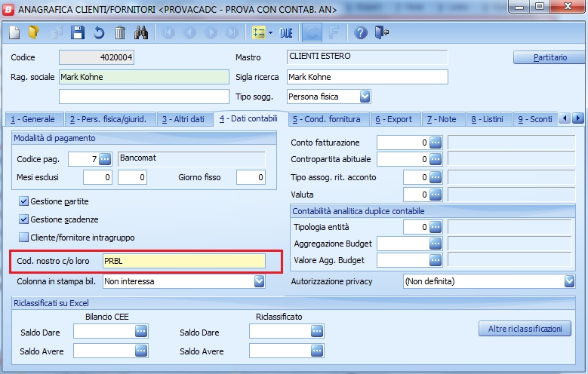Go to last record navigation icon
This screenshot has width=588, height=374.
(x=232, y=32)
